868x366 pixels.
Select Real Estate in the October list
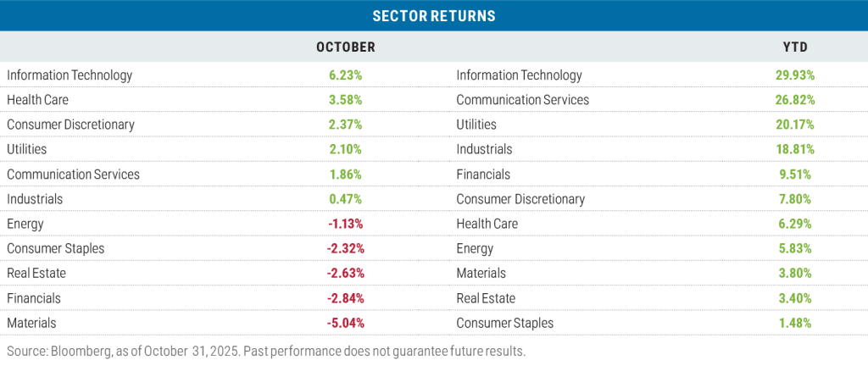tap(36, 274)
